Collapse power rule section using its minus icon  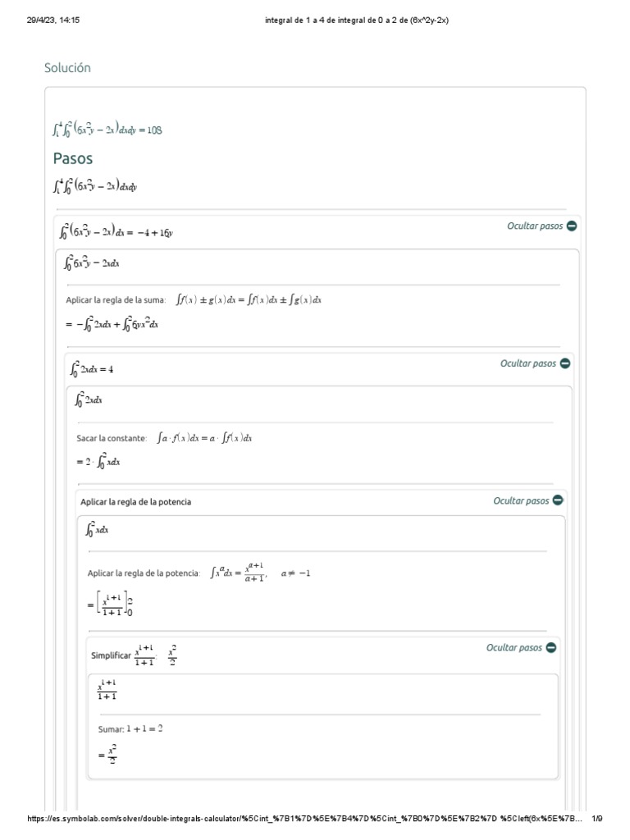coord(558,500)
